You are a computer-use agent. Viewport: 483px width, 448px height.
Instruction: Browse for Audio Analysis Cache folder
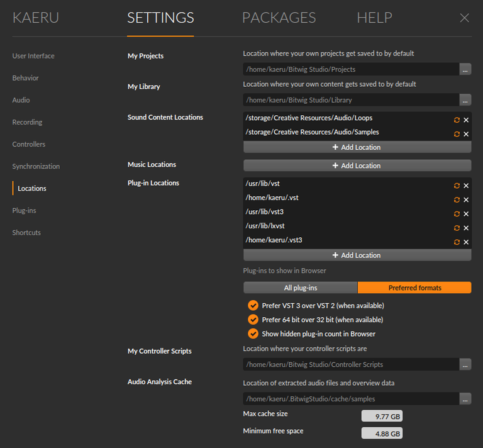coord(465,399)
